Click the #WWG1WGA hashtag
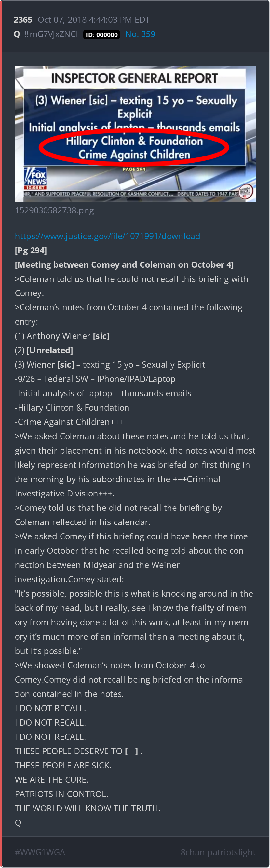 click(40, 852)
